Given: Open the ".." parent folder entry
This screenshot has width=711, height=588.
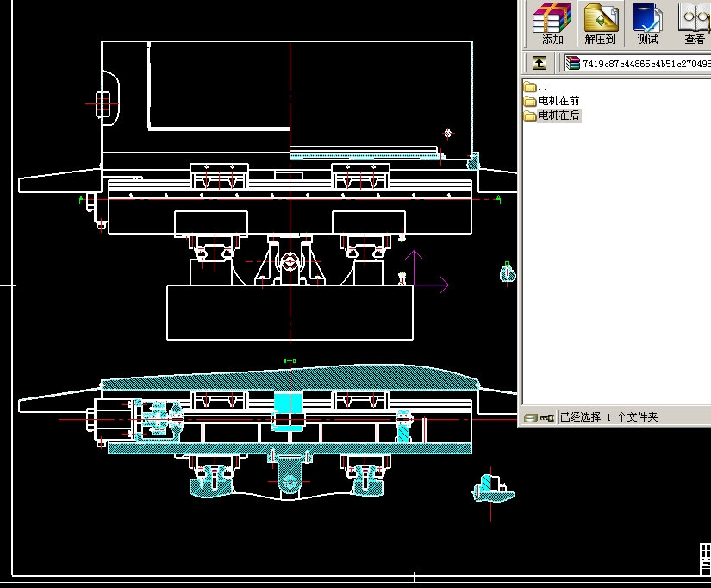Looking at the screenshot, I should pos(531,87).
